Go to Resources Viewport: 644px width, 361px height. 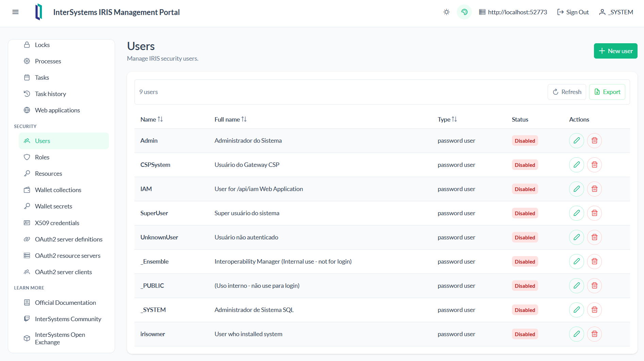coord(64,174)
